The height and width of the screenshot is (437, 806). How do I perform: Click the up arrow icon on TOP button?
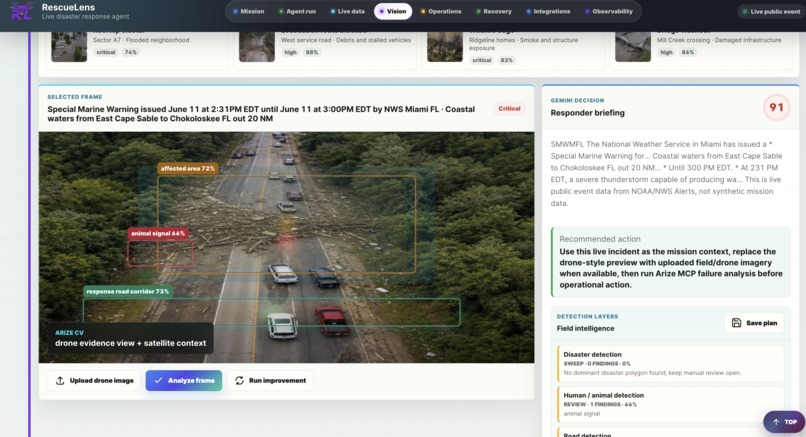776,422
